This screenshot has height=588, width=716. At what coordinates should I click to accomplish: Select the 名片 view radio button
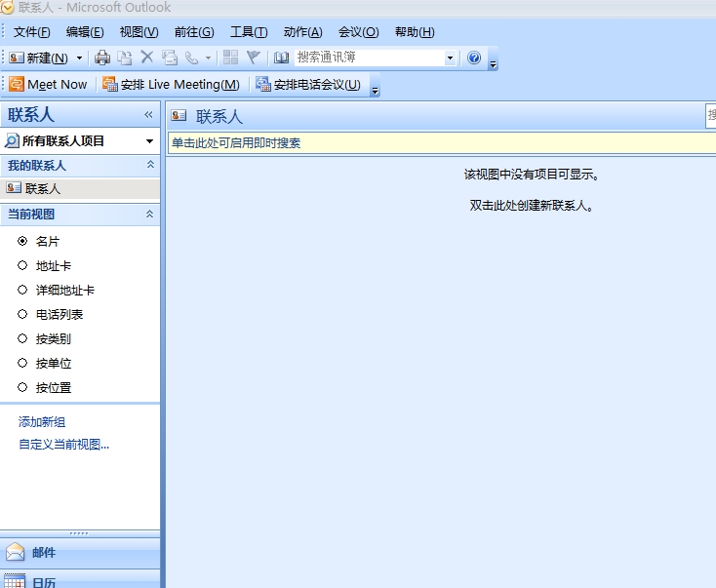22,241
